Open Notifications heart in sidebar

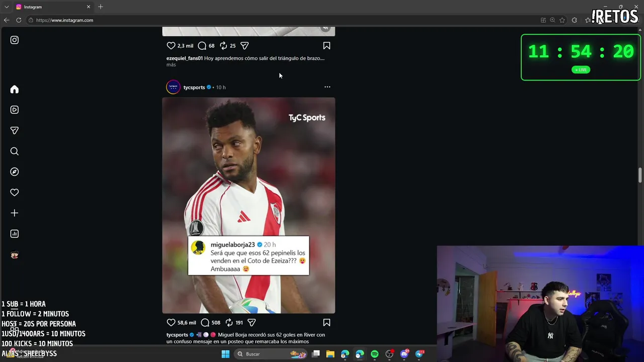15,192
